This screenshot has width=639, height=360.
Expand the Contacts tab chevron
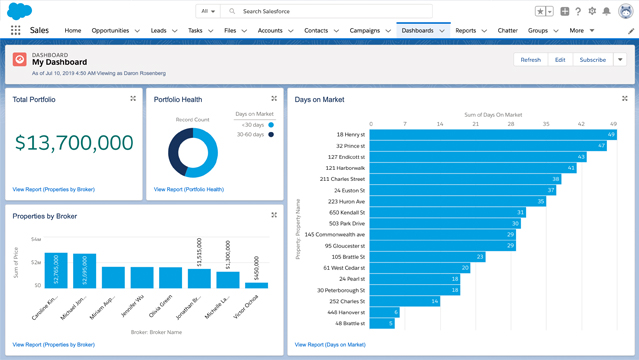point(336,31)
